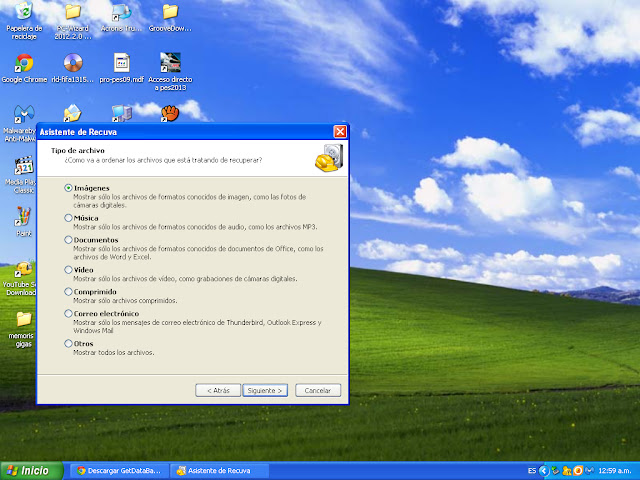This screenshot has width=640, height=480.
Task: Select the Imágenes radio button
Action: [x=68, y=188]
